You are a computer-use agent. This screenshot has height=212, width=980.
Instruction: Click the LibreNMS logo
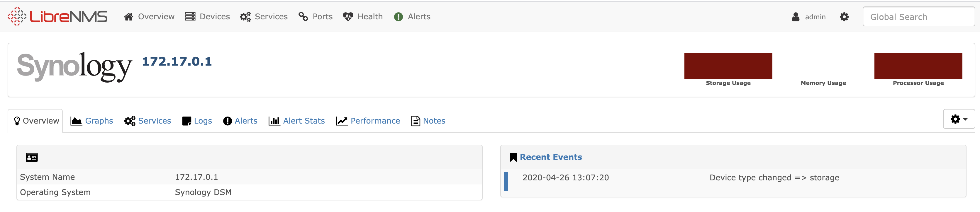pyautogui.click(x=57, y=17)
